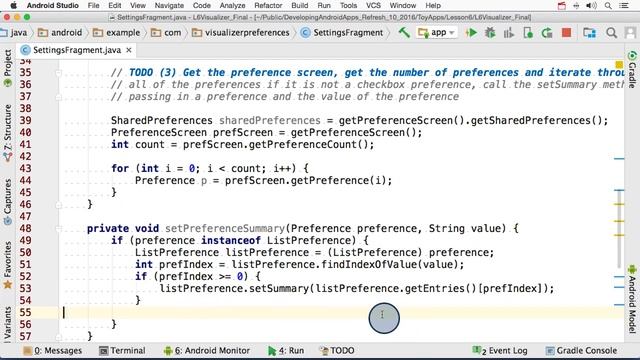Screen dimensions: 640x360
Task: Open the Run menu
Action: [324, 5]
